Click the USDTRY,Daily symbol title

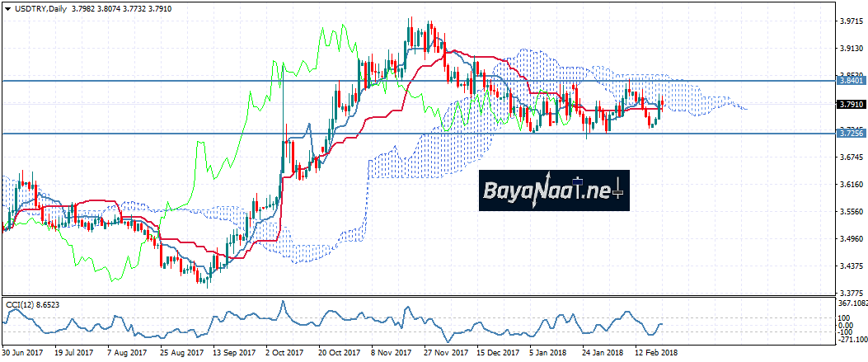point(38,7)
